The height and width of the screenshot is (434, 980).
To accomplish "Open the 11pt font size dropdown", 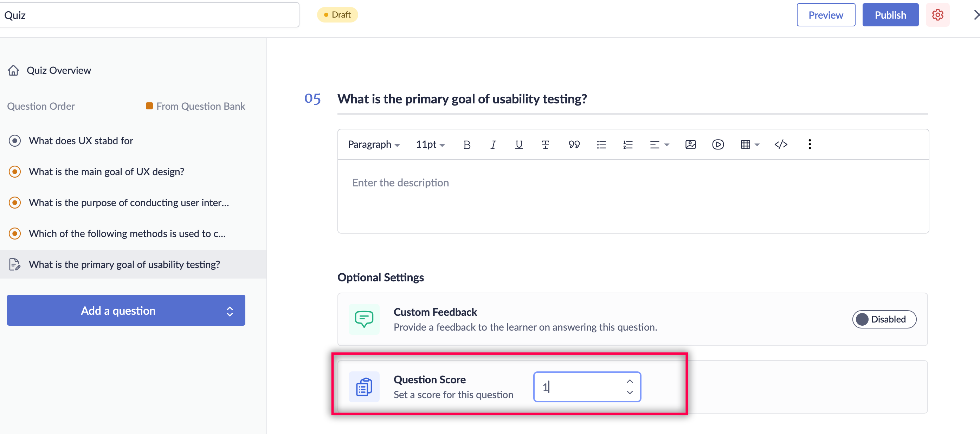I will [x=430, y=145].
